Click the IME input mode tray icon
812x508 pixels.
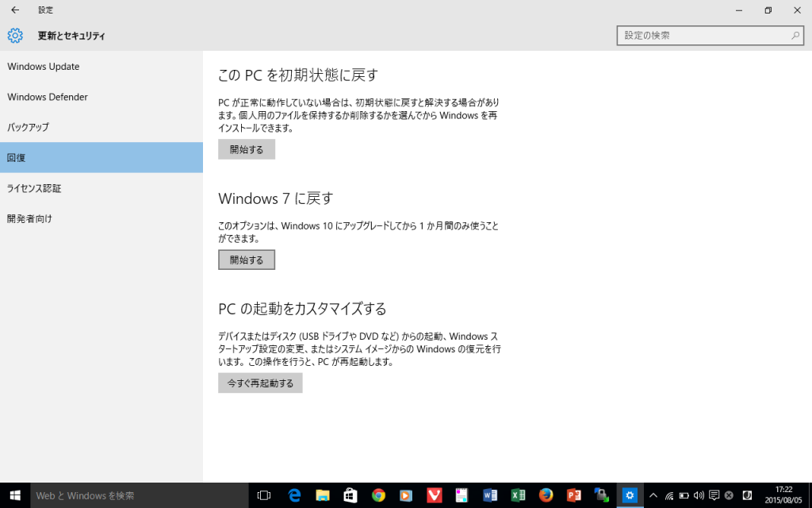point(747,495)
